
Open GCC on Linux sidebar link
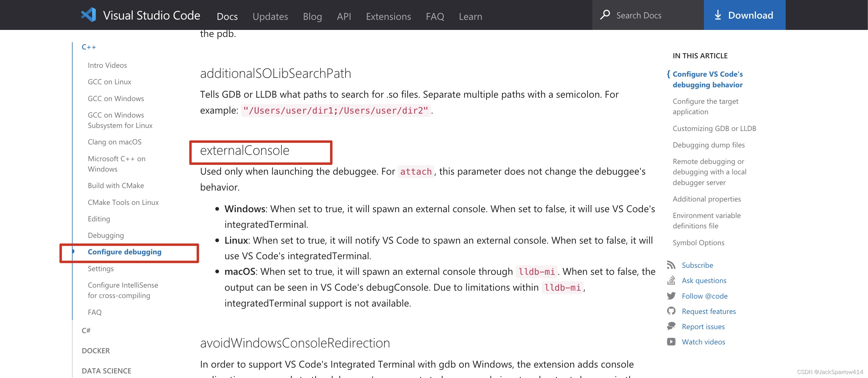coord(109,82)
